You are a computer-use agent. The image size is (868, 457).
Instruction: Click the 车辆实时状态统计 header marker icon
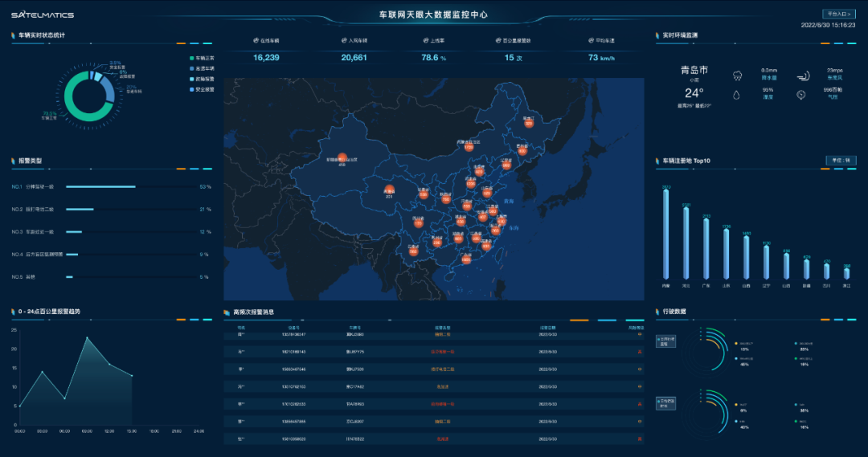(13, 35)
